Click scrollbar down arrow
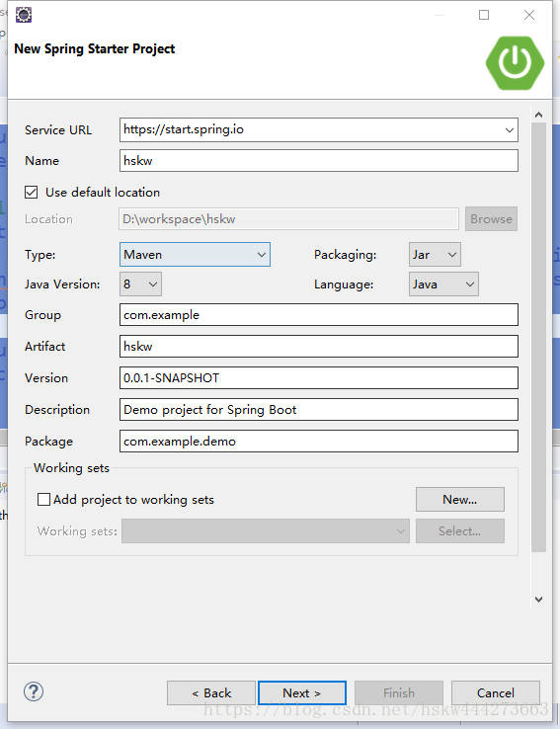 coord(538,600)
